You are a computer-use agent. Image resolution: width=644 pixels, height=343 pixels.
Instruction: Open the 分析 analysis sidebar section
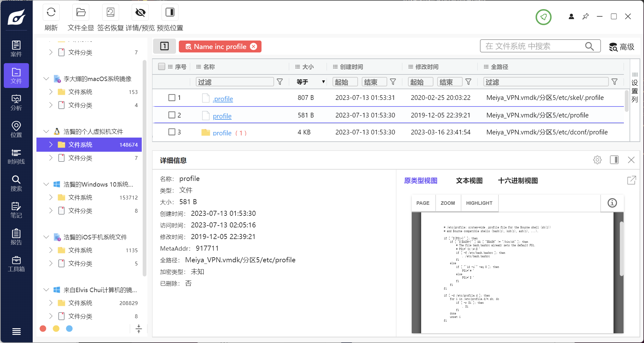click(x=16, y=103)
